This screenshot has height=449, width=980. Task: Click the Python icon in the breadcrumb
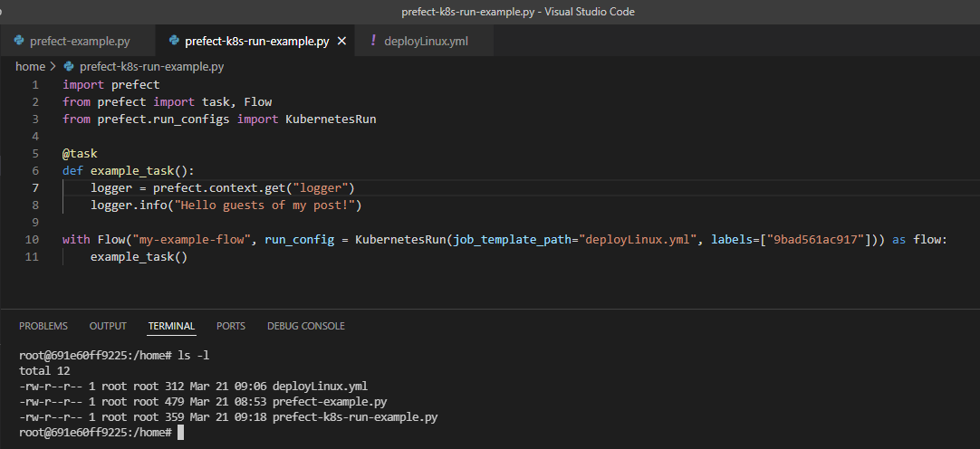pyautogui.click(x=69, y=66)
